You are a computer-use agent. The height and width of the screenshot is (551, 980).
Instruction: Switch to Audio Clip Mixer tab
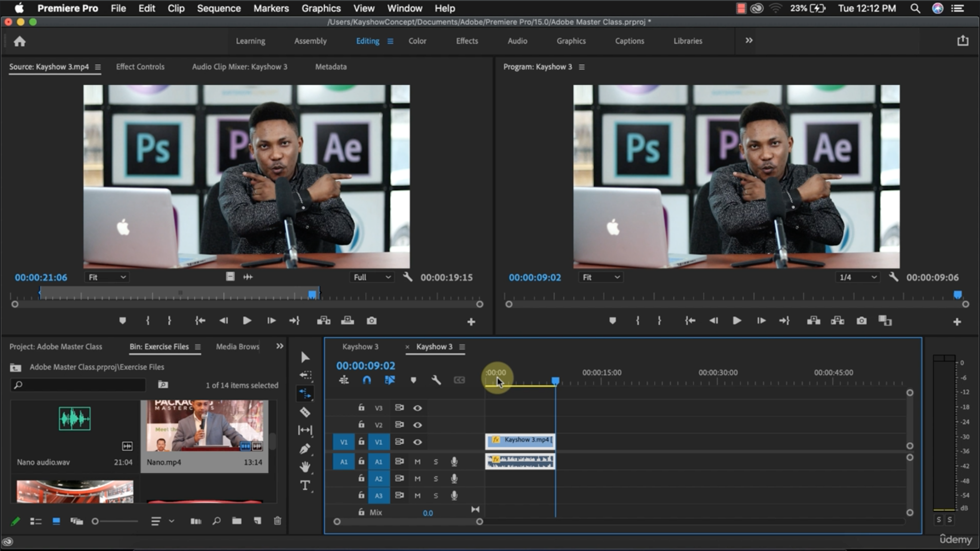click(x=239, y=67)
